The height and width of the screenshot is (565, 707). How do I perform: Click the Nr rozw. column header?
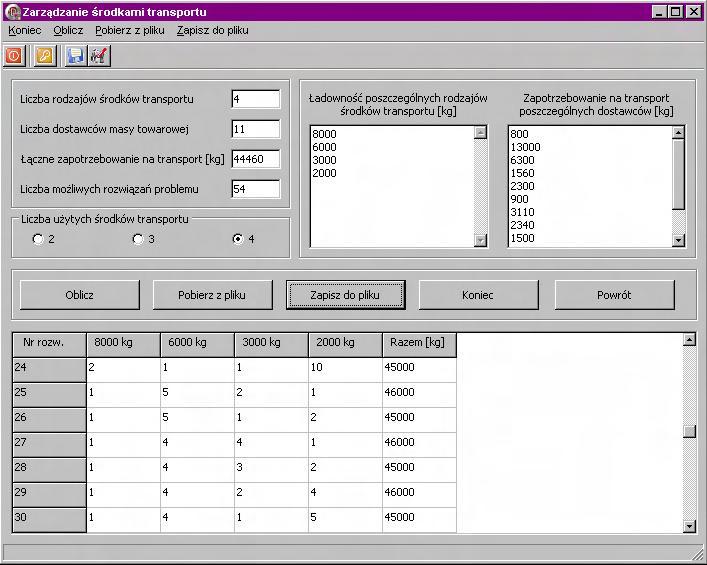click(49, 345)
